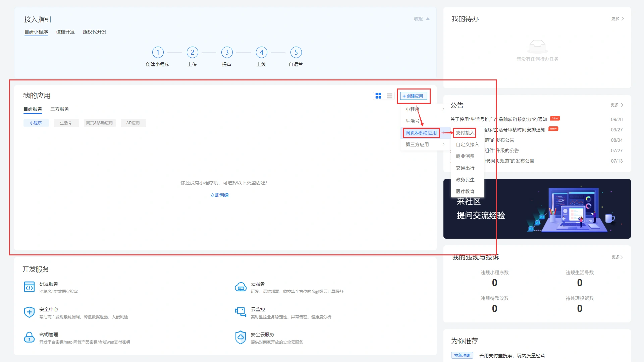The width and height of the screenshot is (644, 362).
Task: Open the 云监控 monitoring icon
Action: 240,312
